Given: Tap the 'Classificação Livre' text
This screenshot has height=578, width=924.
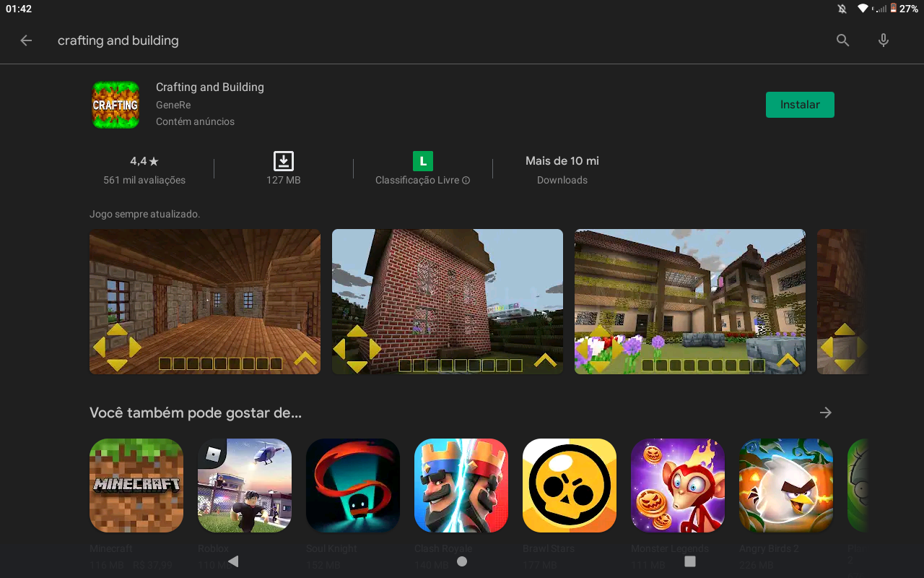Looking at the screenshot, I should pos(417,180).
